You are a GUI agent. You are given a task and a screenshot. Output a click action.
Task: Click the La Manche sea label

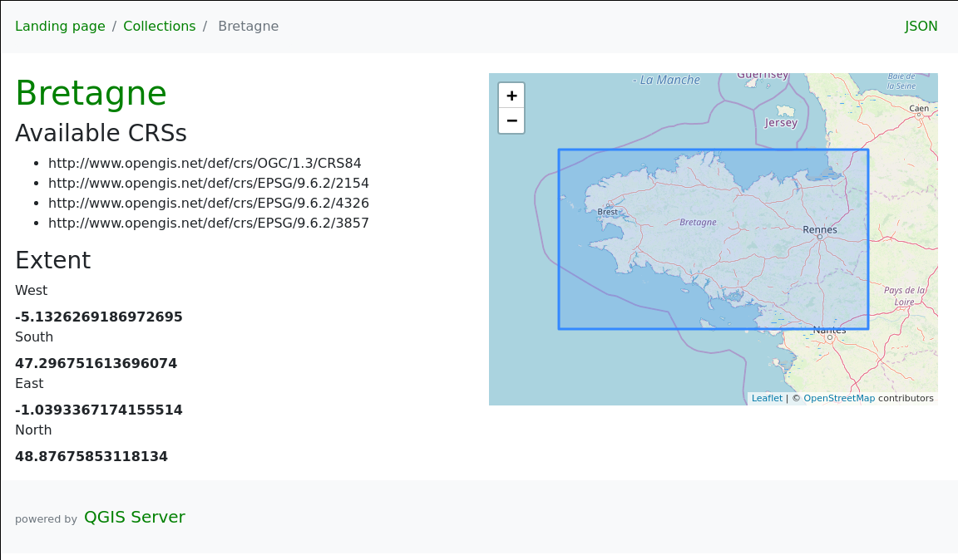click(667, 80)
